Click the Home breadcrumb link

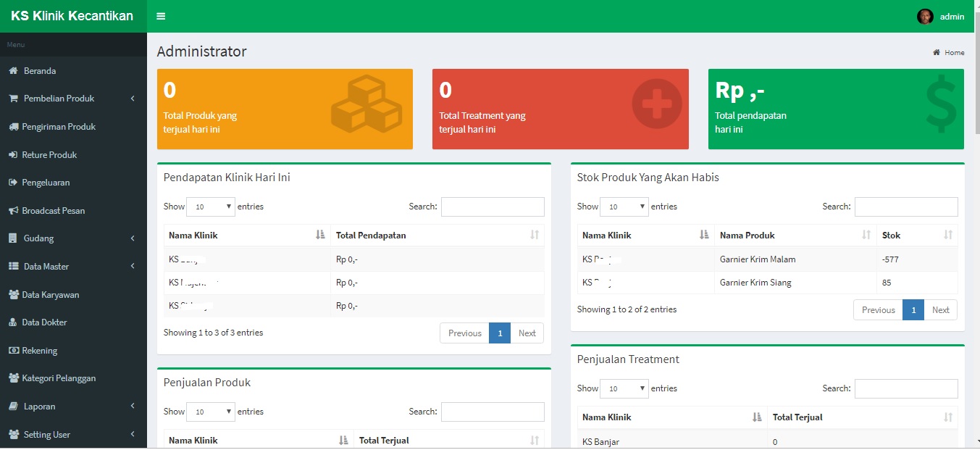point(954,52)
